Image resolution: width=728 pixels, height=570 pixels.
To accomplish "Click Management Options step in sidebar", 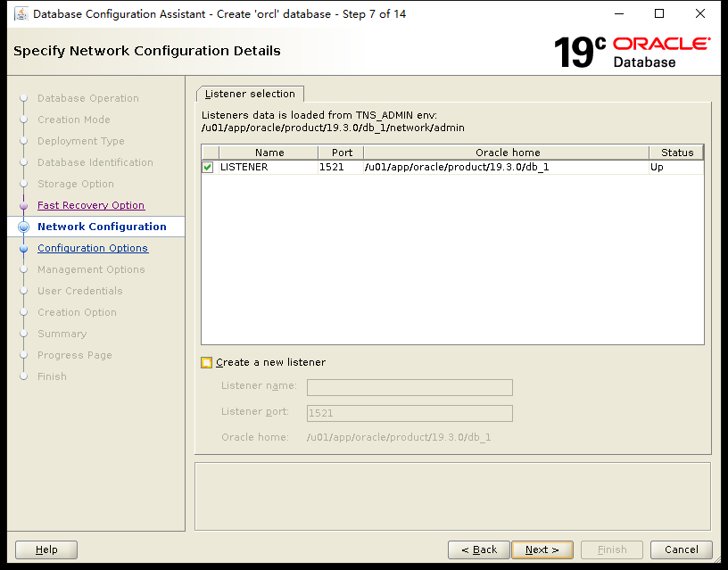I will click(91, 269).
